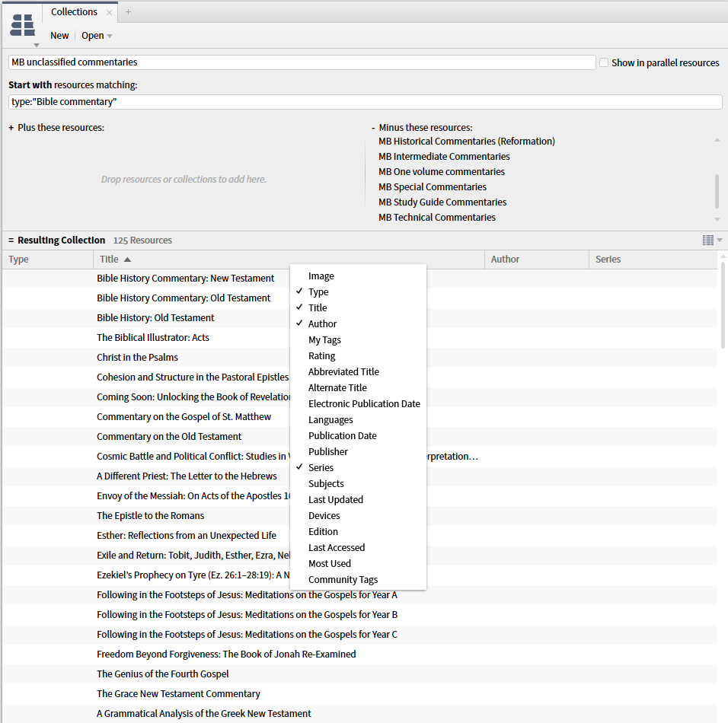The height and width of the screenshot is (723, 728).
Task: Click the Logos library icon in the corner
Action: [x=23, y=25]
